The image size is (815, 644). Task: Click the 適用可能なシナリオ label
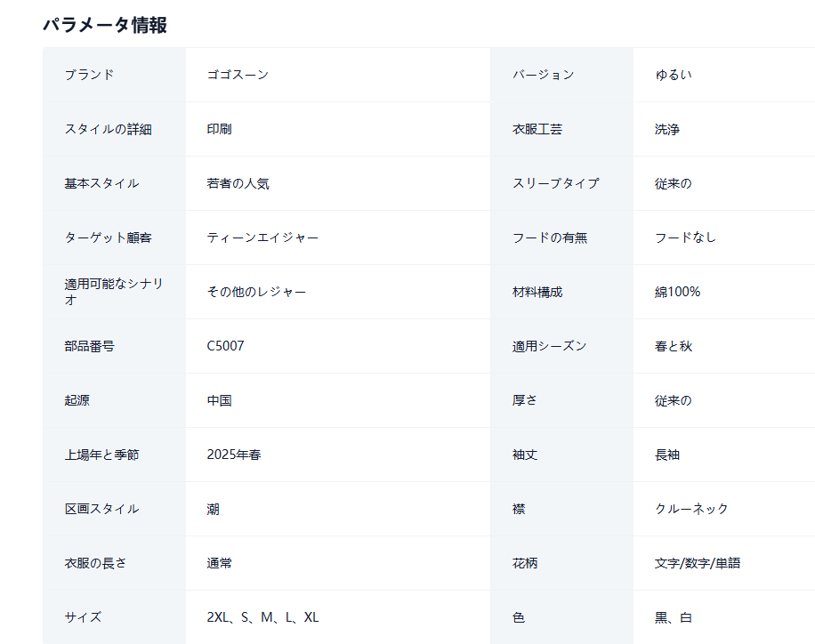point(114,292)
